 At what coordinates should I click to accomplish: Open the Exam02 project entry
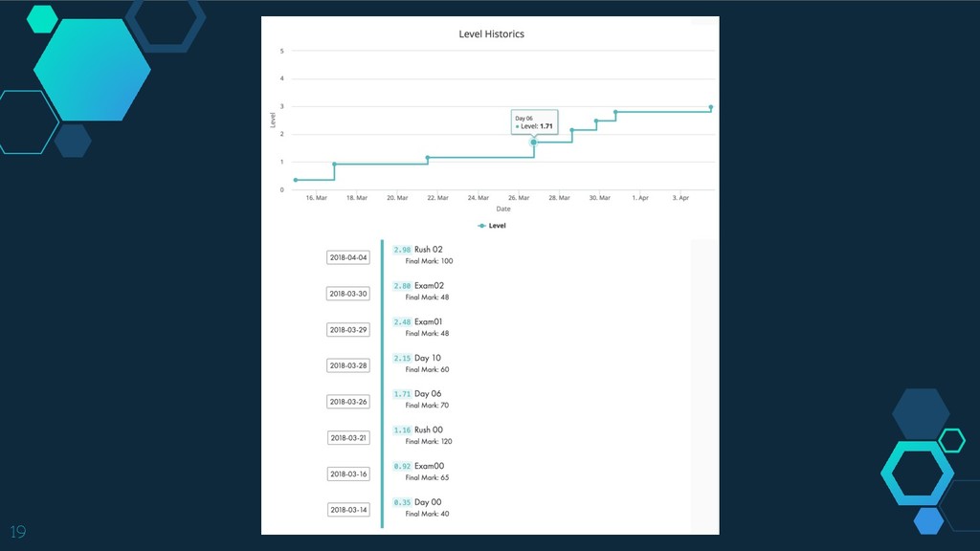(429, 286)
